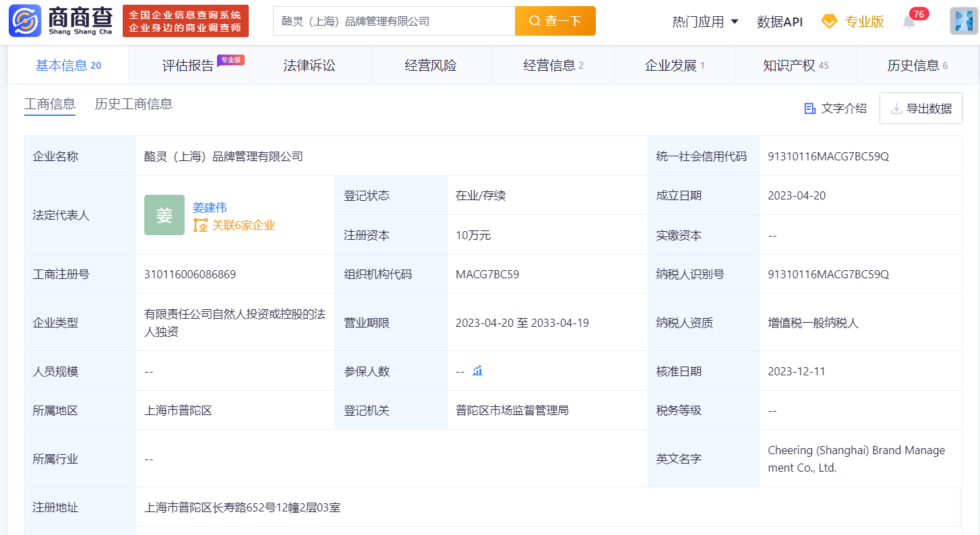The width and height of the screenshot is (980, 535).
Task: Click the 导出数据 button
Action: click(x=921, y=108)
